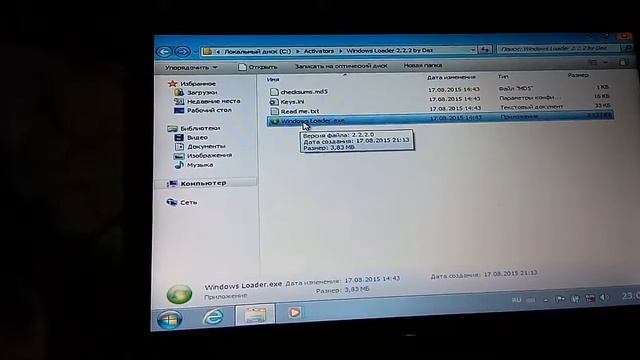Viewport: 640px width, 360px height.
Task: Sort by the Размер column header
Action: point(578,75)
